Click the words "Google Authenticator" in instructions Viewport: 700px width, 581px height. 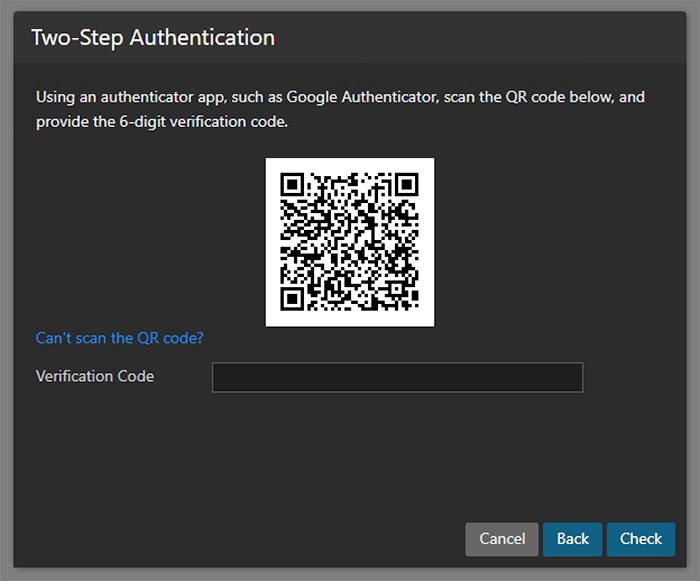click(363, 98)
